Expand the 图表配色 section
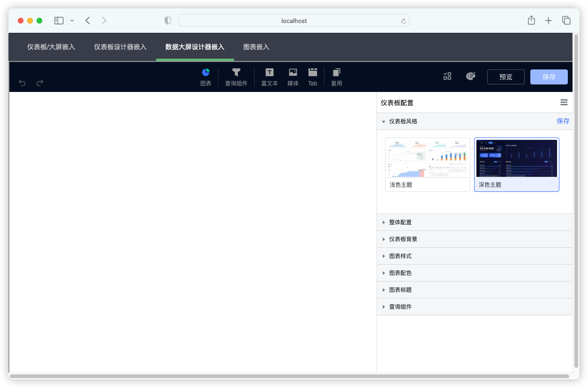Image resolution: width=588 pixels, height=388 pixels. tap(400, 273)
